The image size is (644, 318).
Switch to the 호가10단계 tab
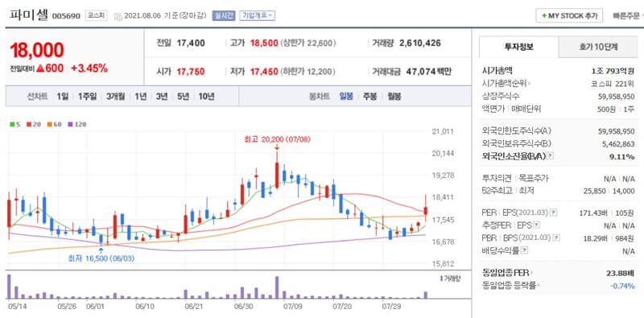click(x=598, y=47)
